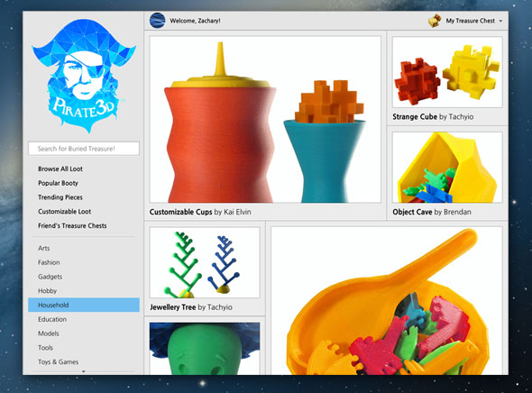Click the treasure chest icon
The height and width of the screenshot is (393, 532).
pyautogui.click(x=435, y=21)
